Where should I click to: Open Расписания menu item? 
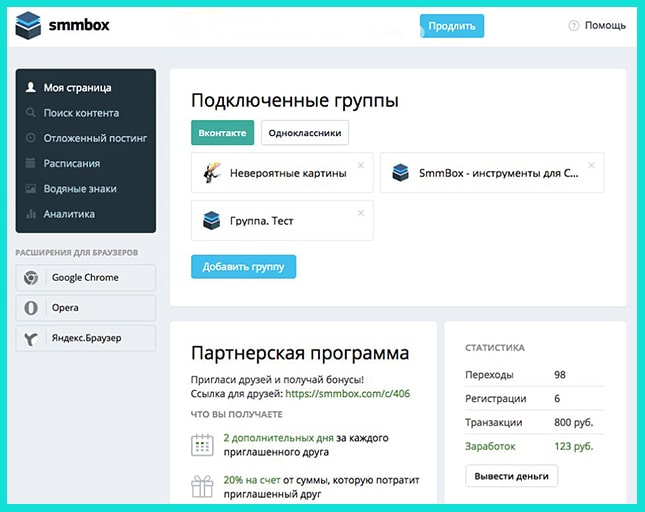pos(72,163)
